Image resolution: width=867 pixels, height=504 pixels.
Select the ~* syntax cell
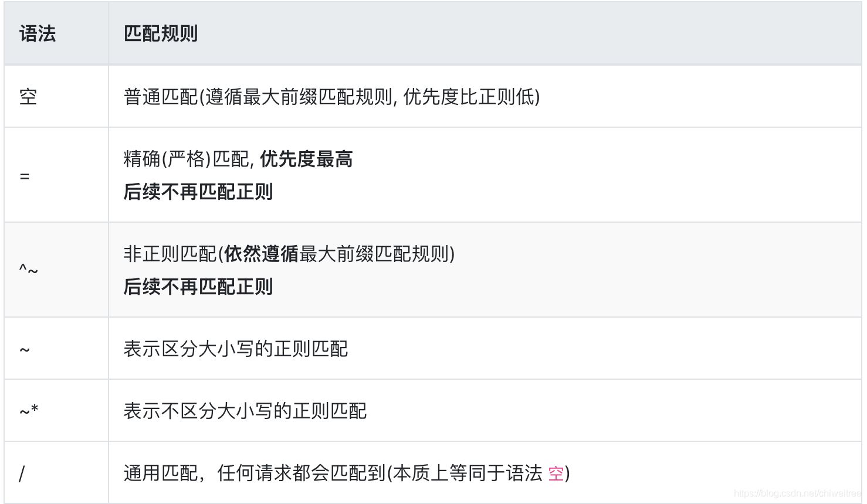tap(29, 411)
